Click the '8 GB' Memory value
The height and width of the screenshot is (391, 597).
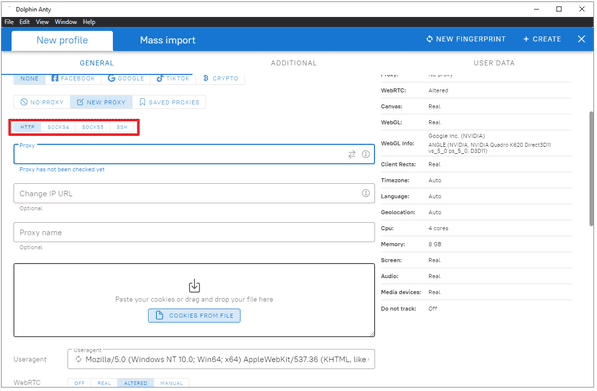(x=435, y=244)
